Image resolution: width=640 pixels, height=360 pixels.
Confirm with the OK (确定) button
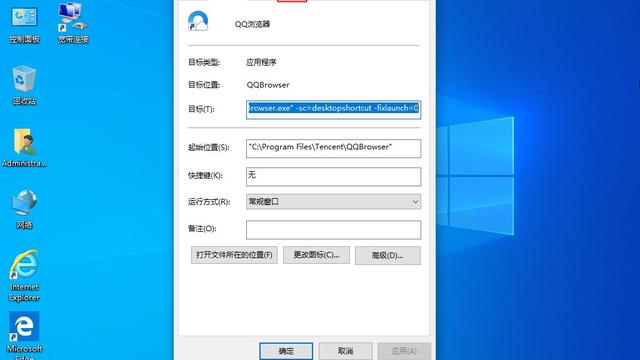tap(286, 351)
